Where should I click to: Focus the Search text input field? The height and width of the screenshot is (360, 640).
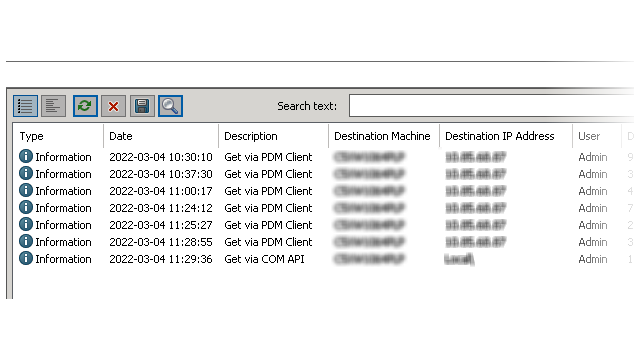(491, 106)
